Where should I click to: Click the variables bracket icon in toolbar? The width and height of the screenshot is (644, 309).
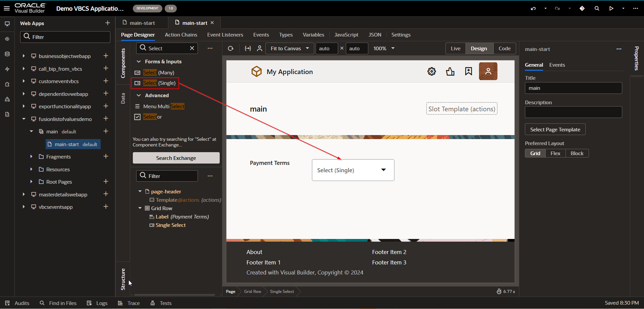pos(248,49)
